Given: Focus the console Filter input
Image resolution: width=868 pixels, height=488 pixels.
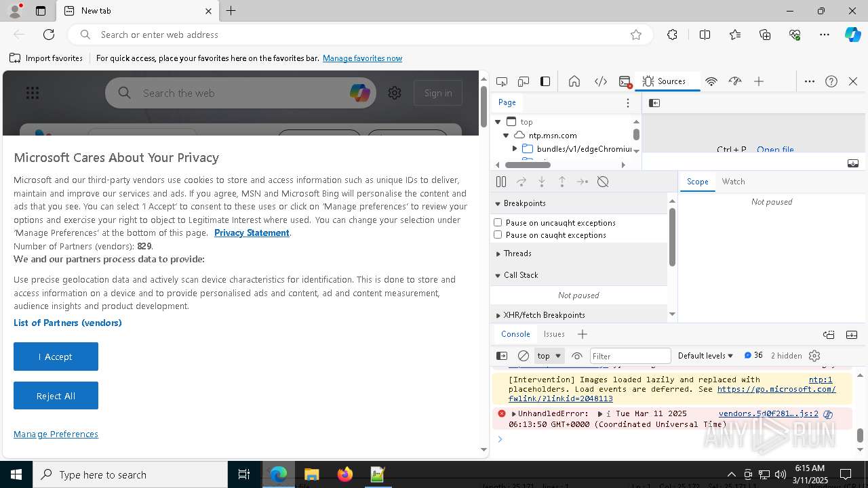Looking at the screenshot, I should pos(630,356).
